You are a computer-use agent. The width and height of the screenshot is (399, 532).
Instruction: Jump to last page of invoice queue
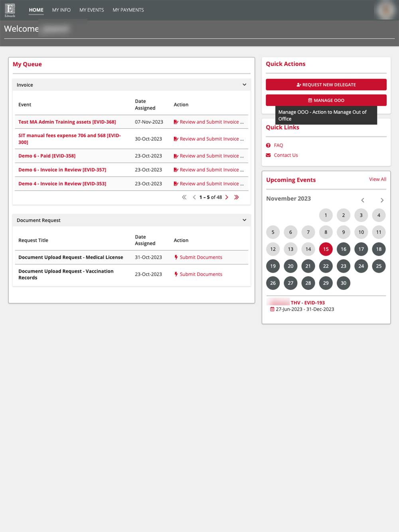coord(237,197)
